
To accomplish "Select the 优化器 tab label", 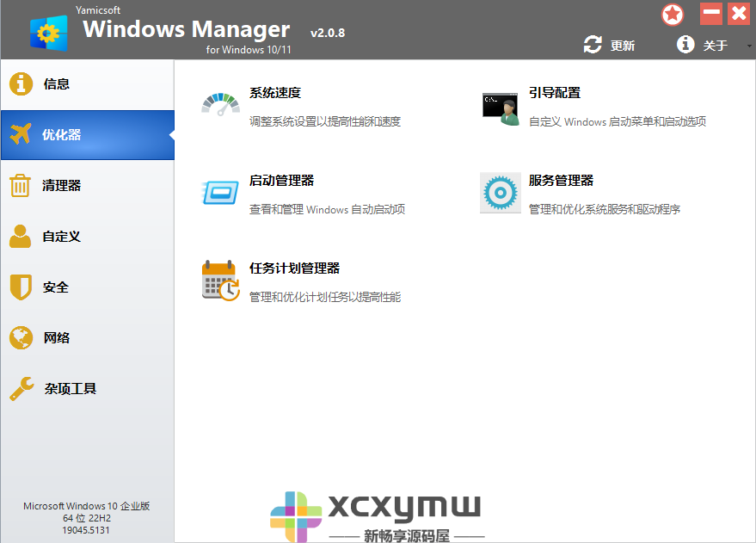I will point(61,134).
